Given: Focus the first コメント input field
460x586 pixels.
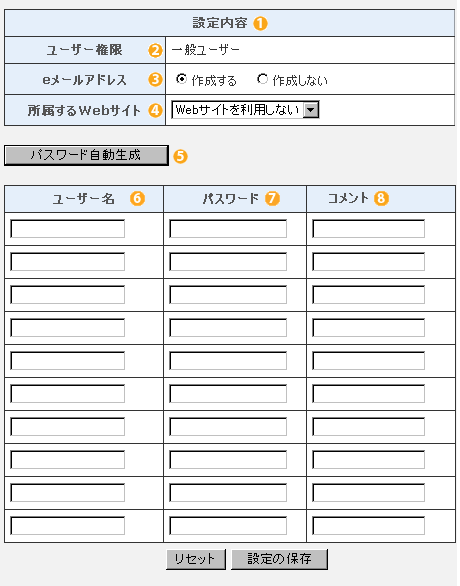Looking at the screenshot, I should point(368,229).
